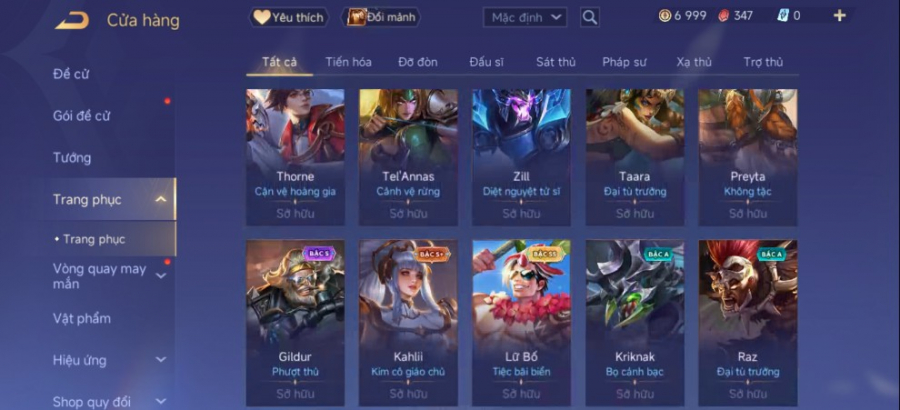Open Tướng in the sidebar
The image size is (900, 410).
72,157
